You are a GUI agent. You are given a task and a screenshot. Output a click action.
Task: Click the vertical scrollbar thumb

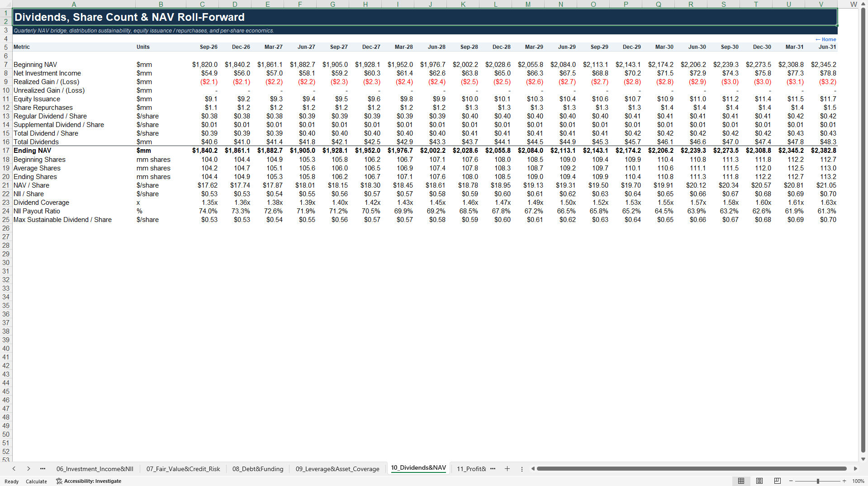pyautogui.click(x=863, y=231)
